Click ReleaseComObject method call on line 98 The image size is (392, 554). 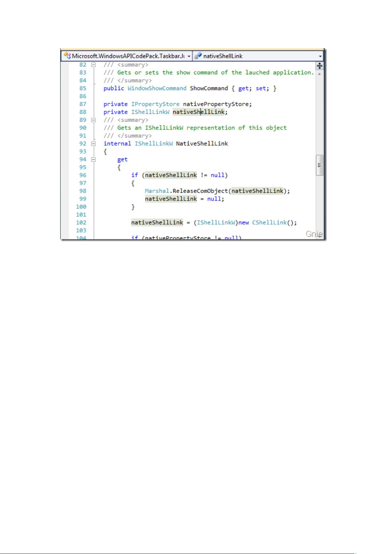pyautogui.click(x=200, y=191)
